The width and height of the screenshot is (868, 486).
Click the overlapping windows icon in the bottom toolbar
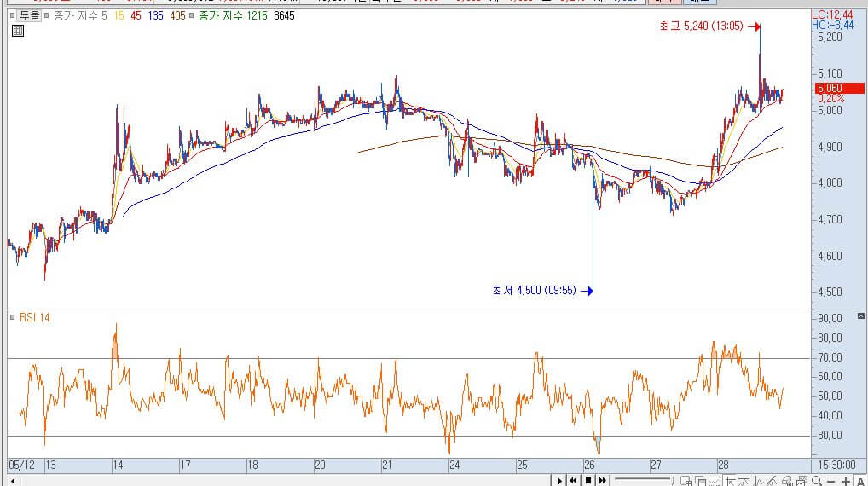[700, 481]
